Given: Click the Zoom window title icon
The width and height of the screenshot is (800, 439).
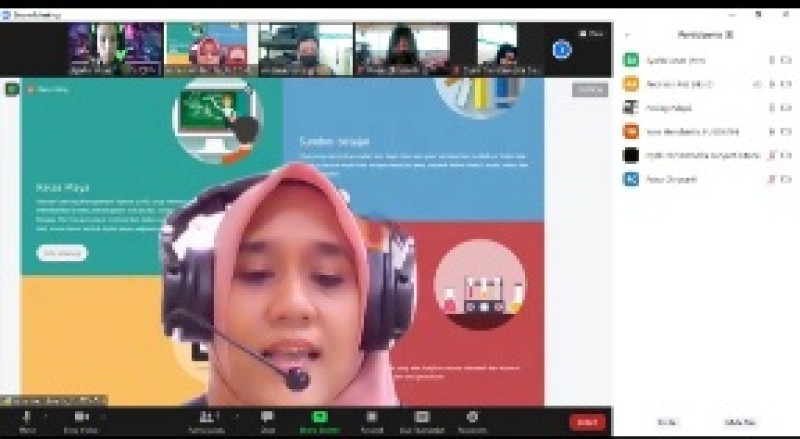Looking at the screenshot, I should click(x=7, y=15).
